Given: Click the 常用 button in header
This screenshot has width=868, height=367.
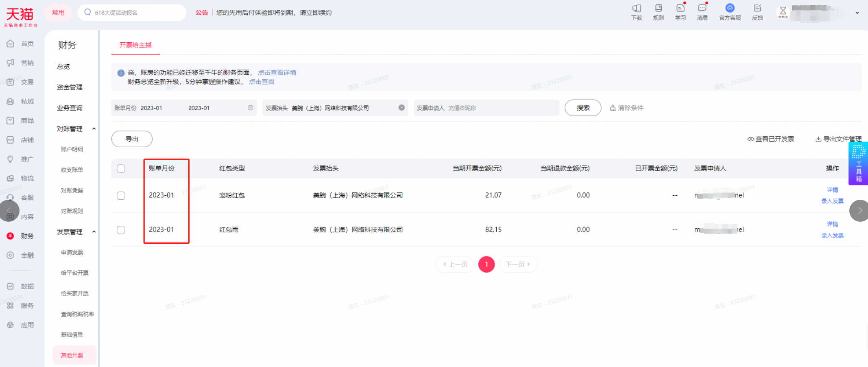Looking at the screenshot, I should pos(58,13).
